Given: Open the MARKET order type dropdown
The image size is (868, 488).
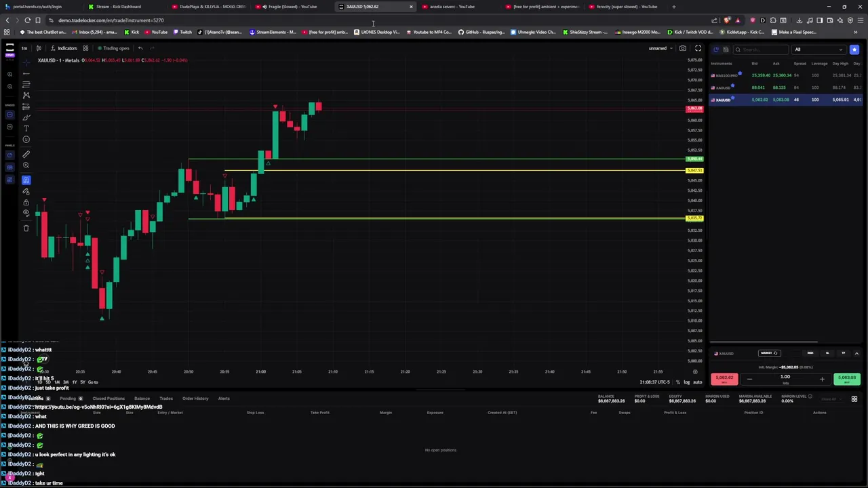Looking at the screenshot, I should (769, 353).
